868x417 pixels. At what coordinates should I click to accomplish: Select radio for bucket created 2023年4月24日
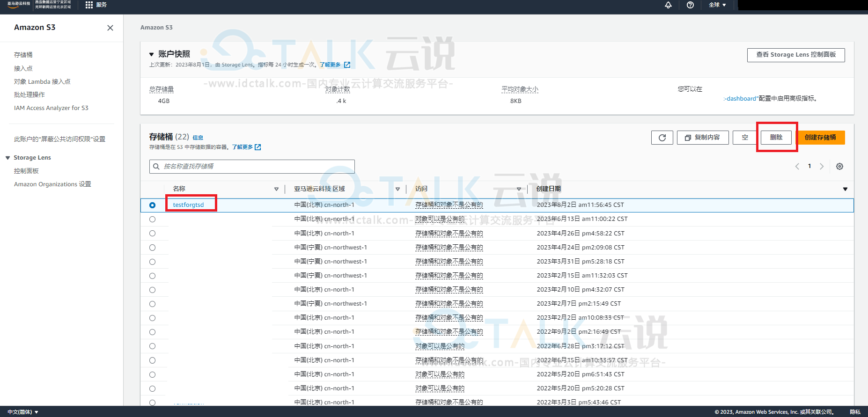point(152,248)
